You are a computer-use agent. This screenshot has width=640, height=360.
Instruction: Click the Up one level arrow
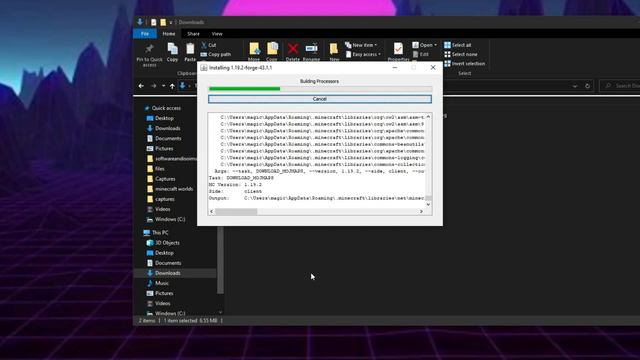172,86
